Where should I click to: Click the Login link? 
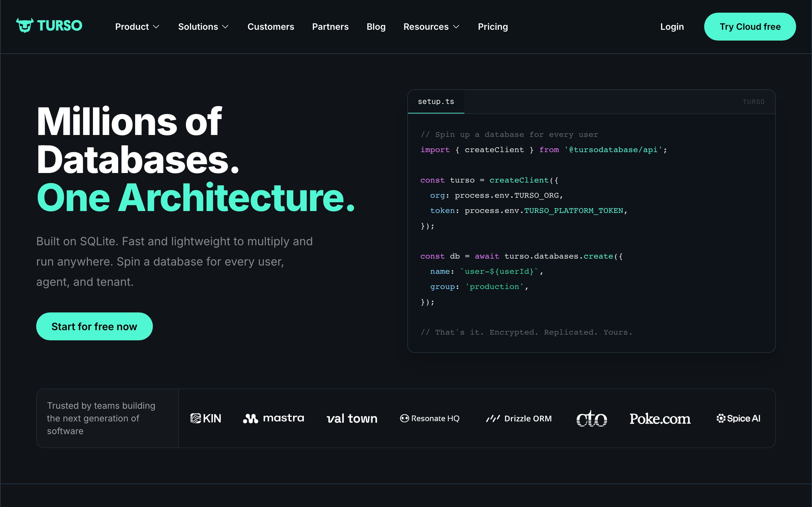tap(672, 27)
